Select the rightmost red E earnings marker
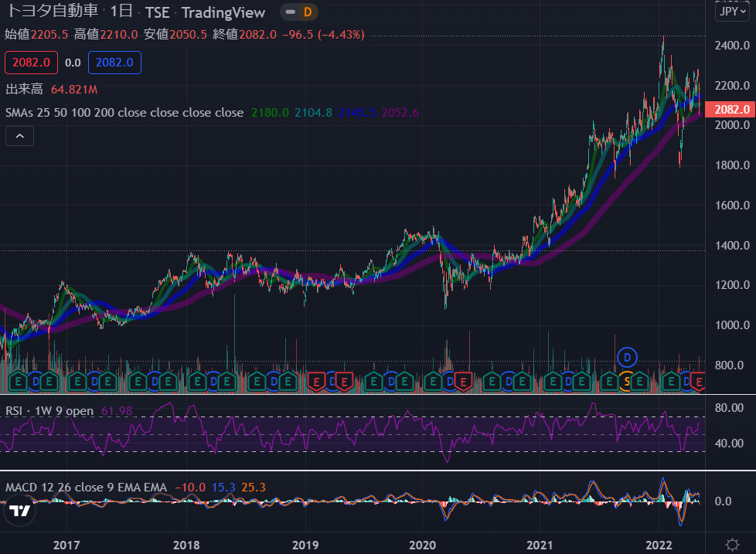 pos(699,382)
